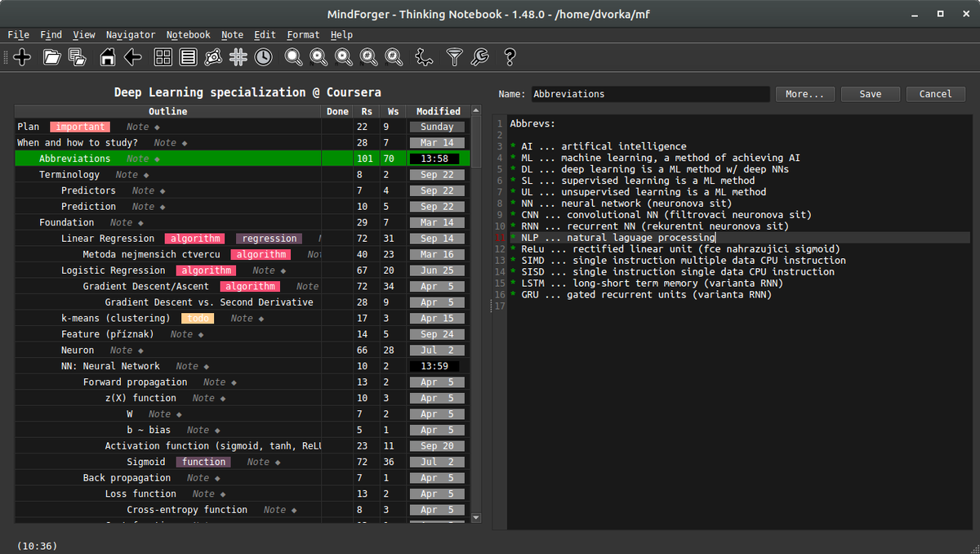
Task: Open the knowledge graph navigator icon
Action: point(213,57)
